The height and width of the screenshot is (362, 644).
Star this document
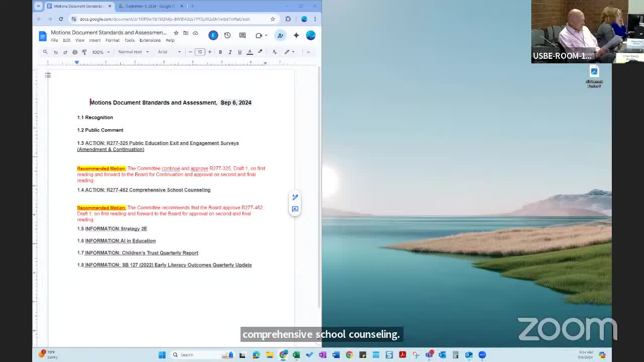click(x=176, y=33)
